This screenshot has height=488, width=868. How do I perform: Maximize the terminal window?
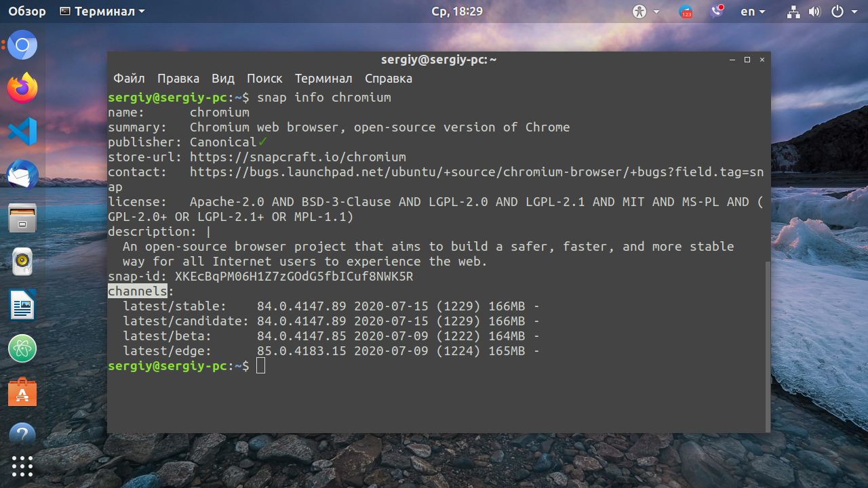pyautogui.click(x=747, y=60)
